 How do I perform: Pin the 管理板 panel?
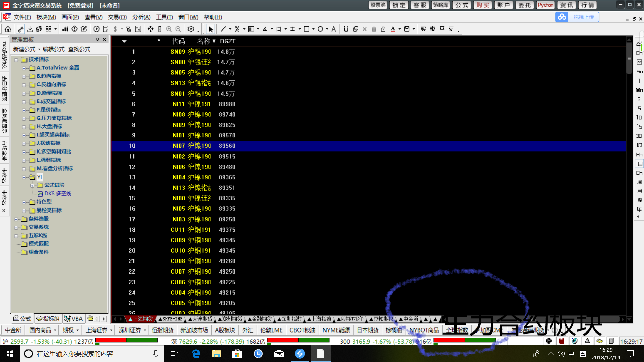97,39
